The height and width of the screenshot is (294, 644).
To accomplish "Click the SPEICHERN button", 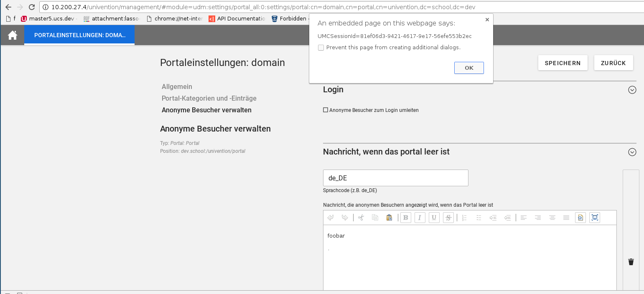I will (563, 63).
